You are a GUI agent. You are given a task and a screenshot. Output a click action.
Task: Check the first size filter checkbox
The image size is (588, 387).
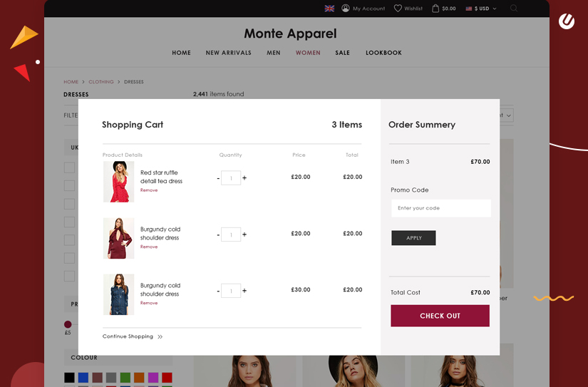pyautogui.click(x=69, y=167)
